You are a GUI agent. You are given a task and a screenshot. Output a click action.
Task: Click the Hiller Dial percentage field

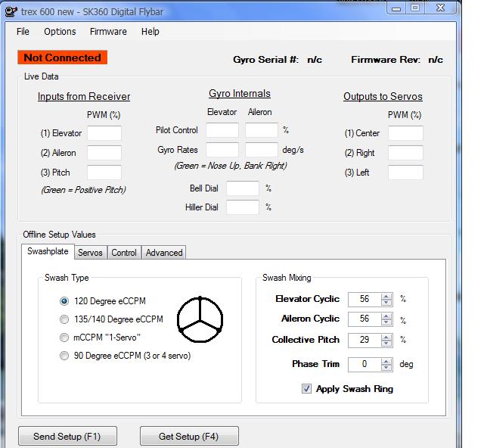243,207
